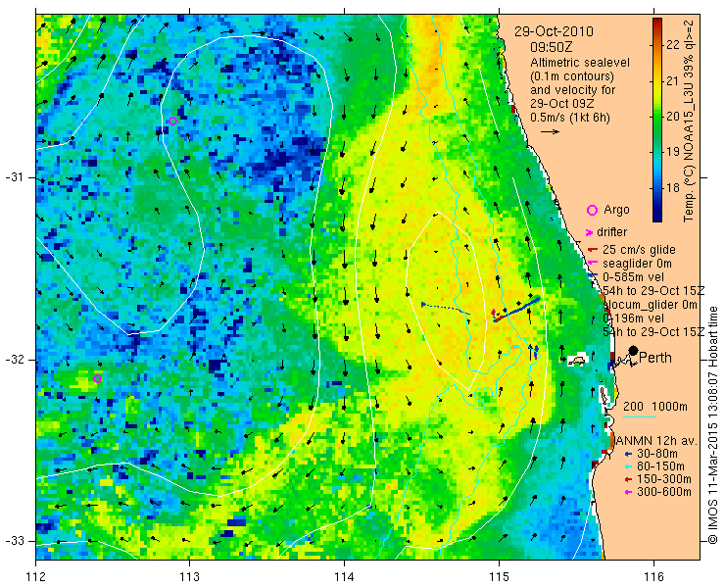Click the -31 latitude axis label

click(14, 177)
